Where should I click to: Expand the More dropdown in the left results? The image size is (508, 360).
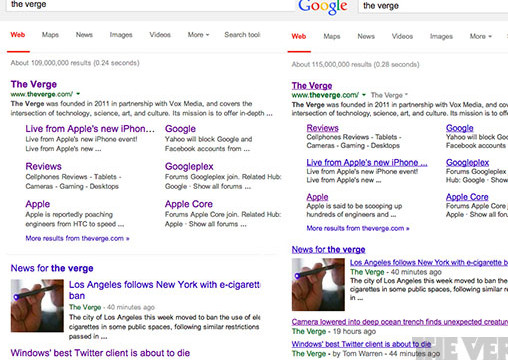(198, 35)
